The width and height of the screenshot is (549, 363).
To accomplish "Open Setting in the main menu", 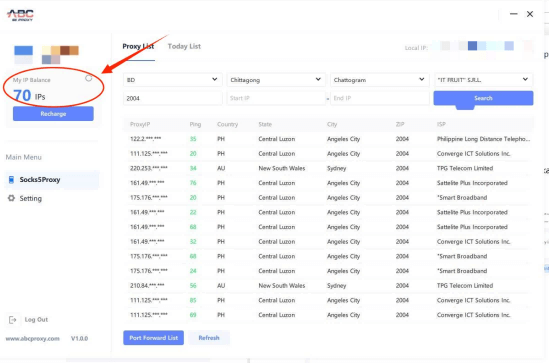I will [x=30, y=198].
